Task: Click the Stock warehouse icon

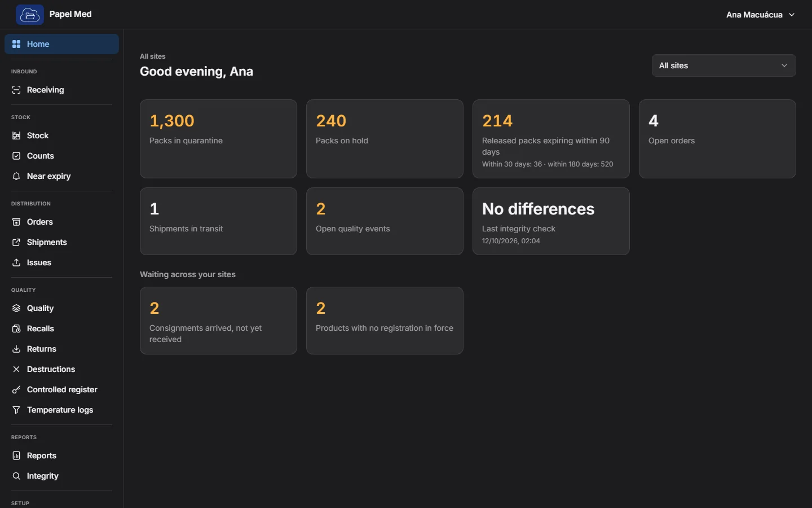Action: [x=16, y=135]
